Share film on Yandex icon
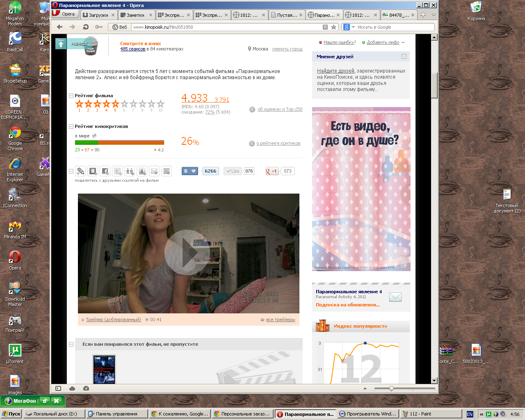 tap(142, 171)
